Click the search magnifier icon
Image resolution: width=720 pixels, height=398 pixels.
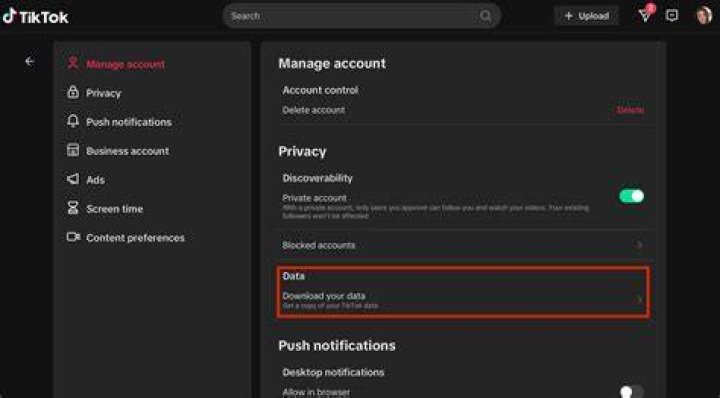[x=485, y=16]
